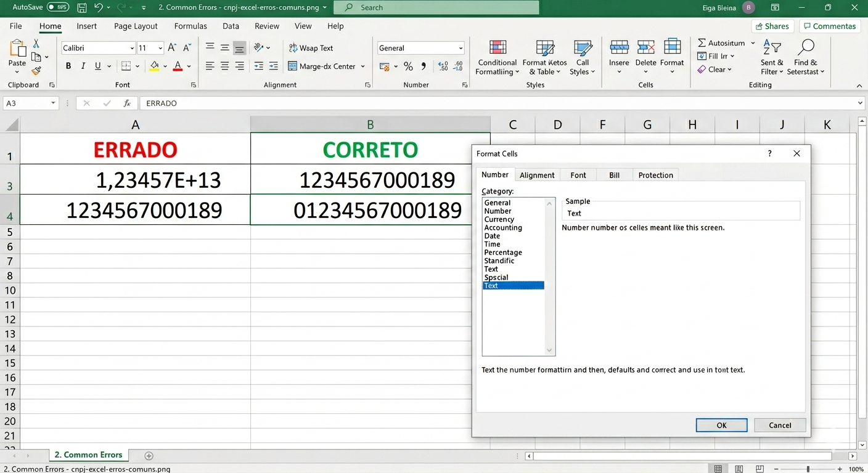Viewport: 868px width, 473px height.
Task: Click the Save disk icon
Action: click(x=82, y=7)
